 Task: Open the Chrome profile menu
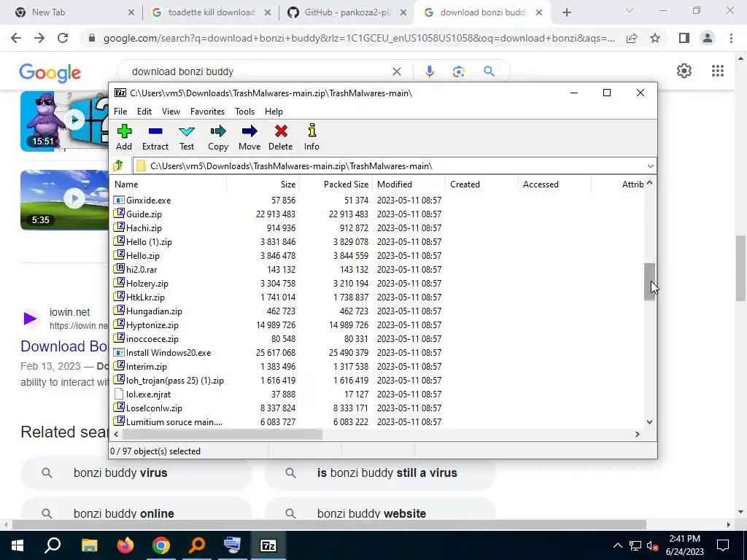point(708,38)
